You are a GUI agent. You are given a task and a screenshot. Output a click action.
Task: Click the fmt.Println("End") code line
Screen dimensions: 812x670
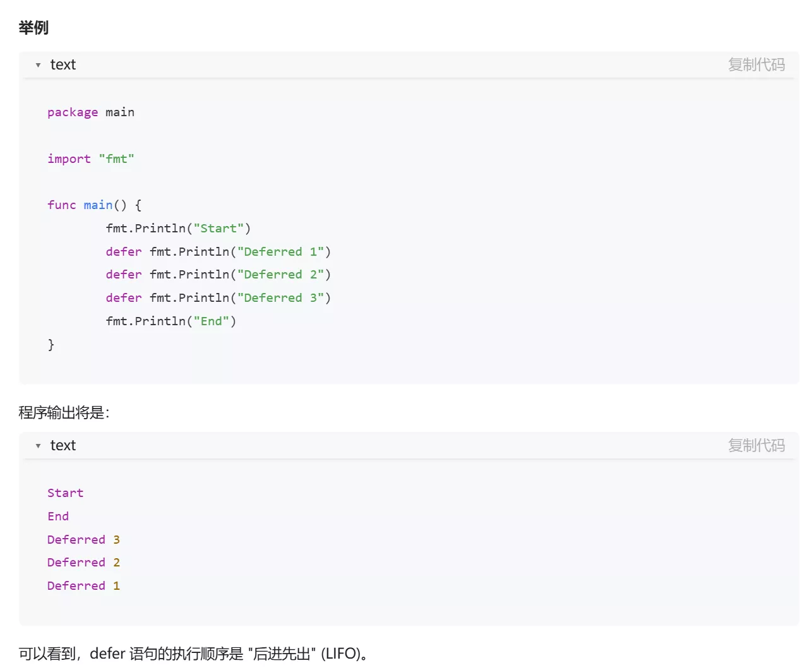[170, 321]
